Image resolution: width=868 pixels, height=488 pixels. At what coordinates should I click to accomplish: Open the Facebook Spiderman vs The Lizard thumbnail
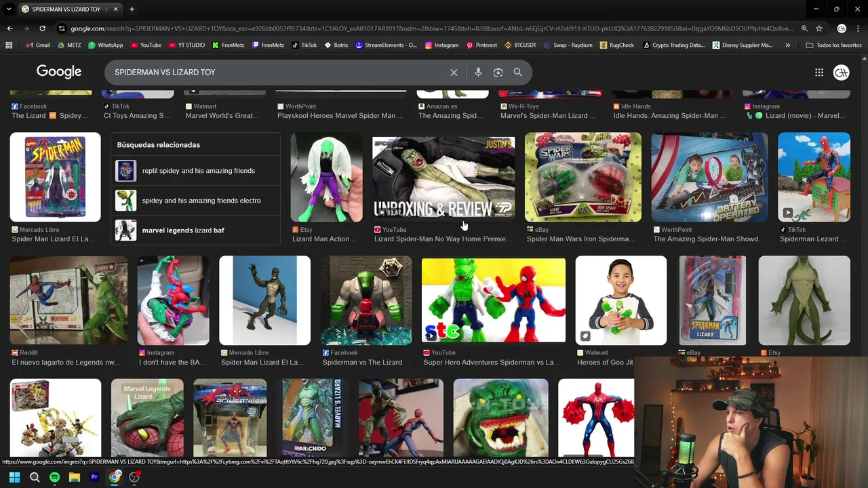point(366,301)
